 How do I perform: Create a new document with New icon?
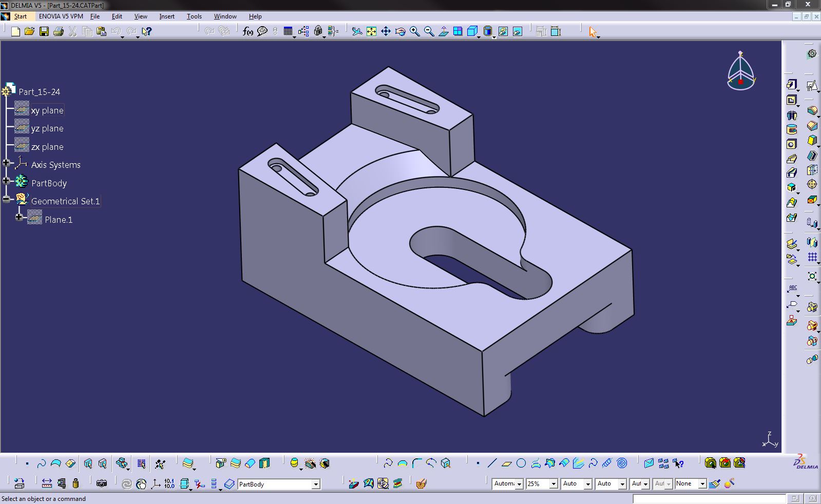pos(15,32)
